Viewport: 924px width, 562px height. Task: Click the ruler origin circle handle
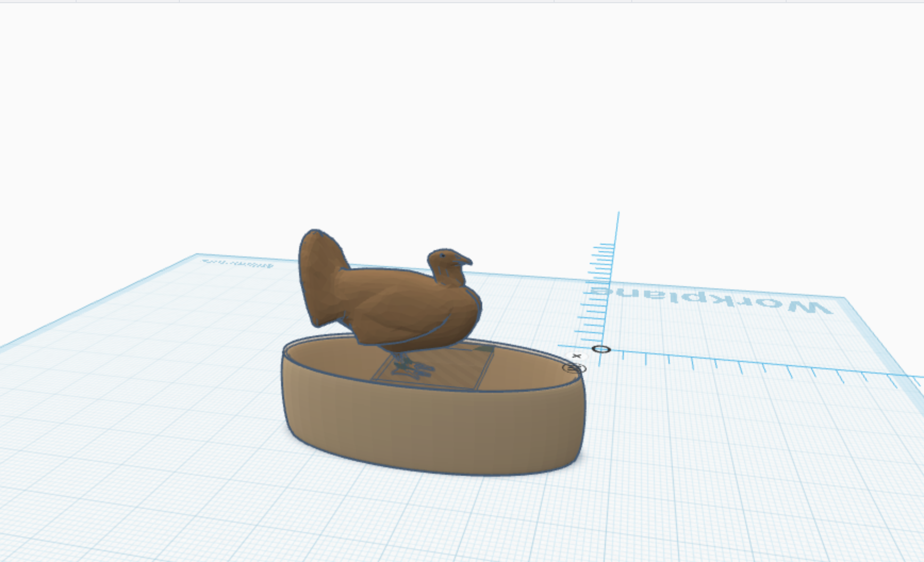point(601,349)
